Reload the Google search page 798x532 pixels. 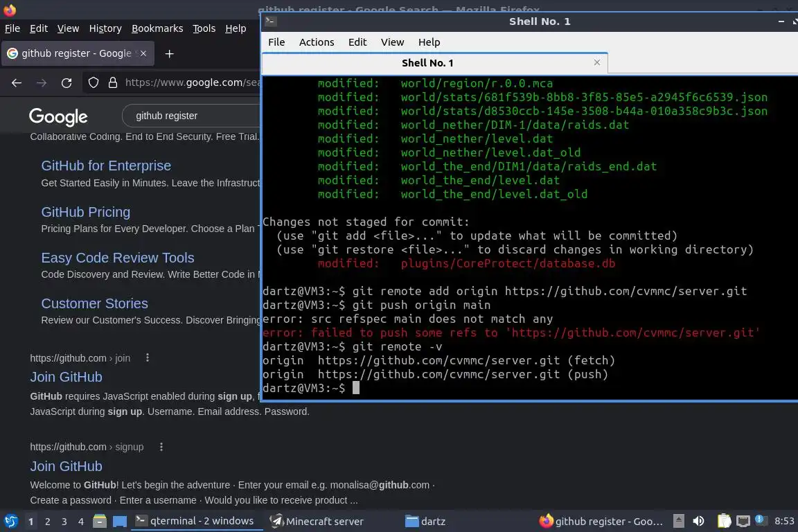[66, 82]
